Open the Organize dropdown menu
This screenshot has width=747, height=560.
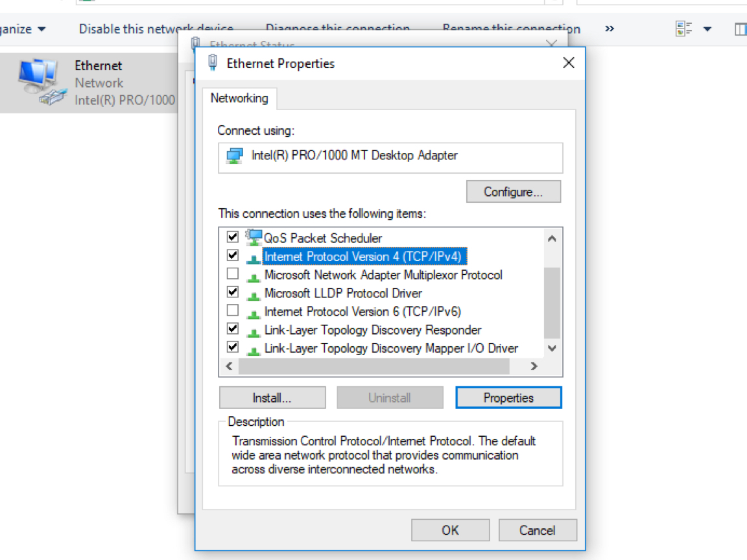click(23, 29)
